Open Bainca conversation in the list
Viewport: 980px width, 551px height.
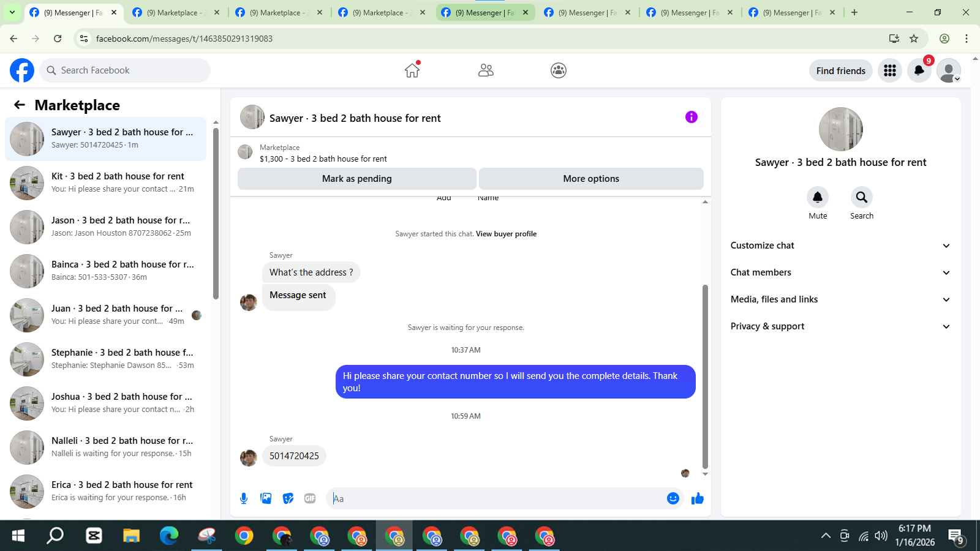point(105,271)
